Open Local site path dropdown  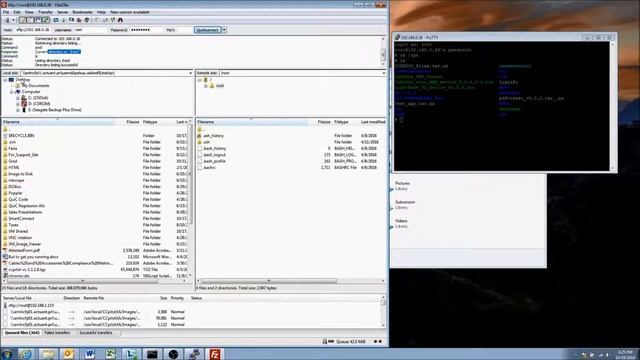click(190, 73)
